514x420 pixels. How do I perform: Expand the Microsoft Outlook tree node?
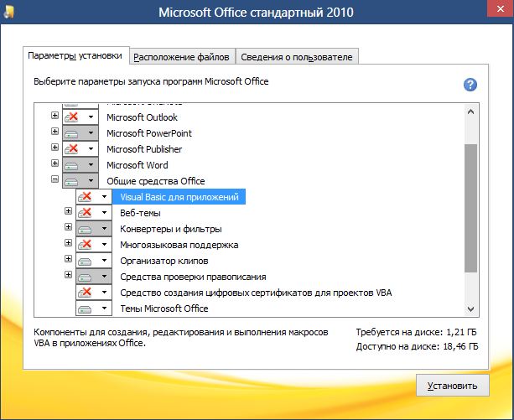click(x=55, y=116)
